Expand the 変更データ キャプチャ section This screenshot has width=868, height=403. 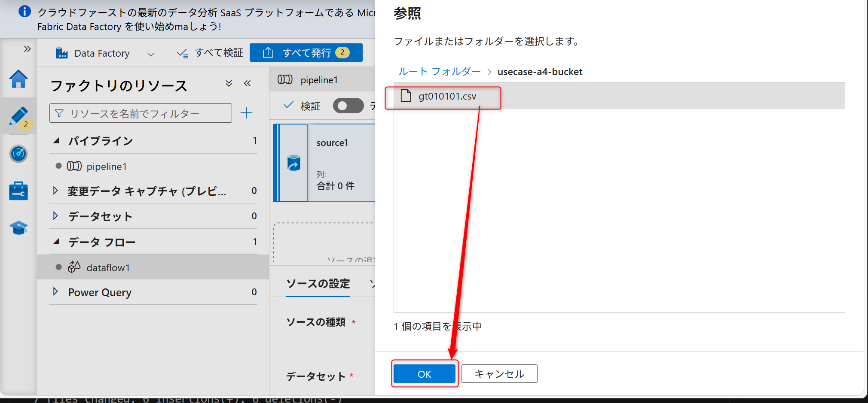pos(56,191)
